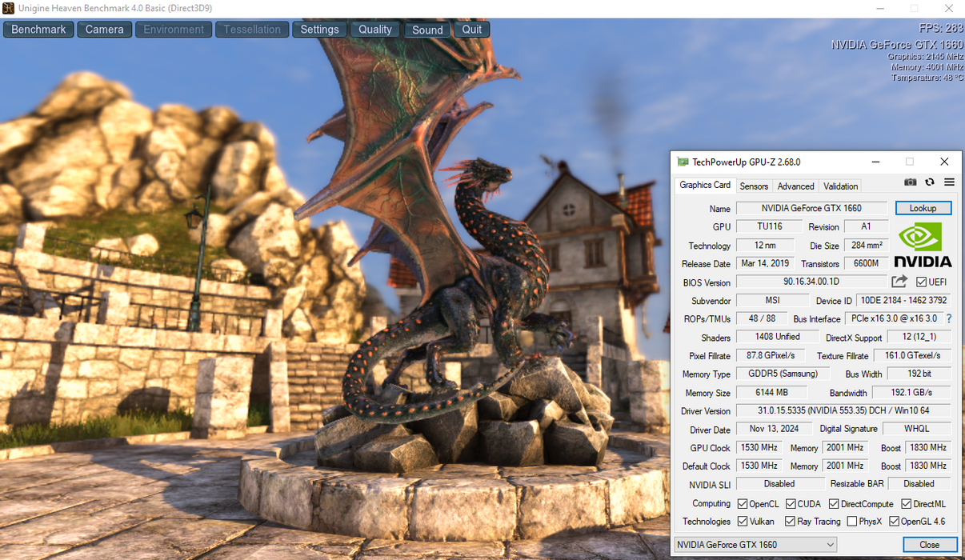This screenshot has width=965, height=560.
Task: Open the Quality menu in Heaven
Action: [374, 30]
